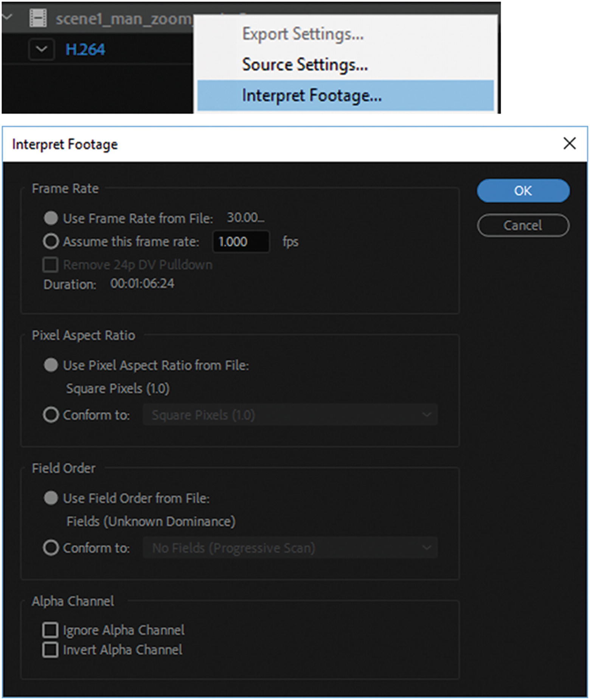
Task: Select Use Pixel Aspect Ratio from File
Action: pos(51,365)
